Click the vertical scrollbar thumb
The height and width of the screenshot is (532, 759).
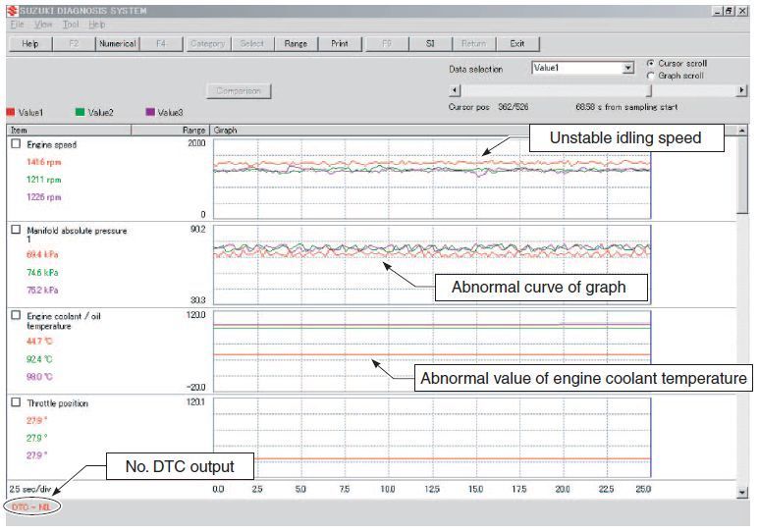tap(742, 175)
